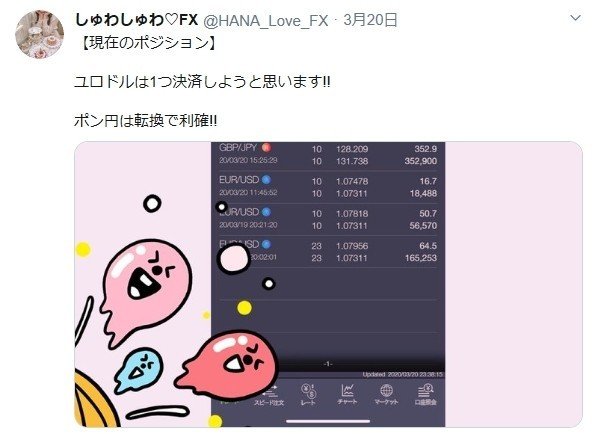Open the チャート chart icon

[x=347, y=394]
